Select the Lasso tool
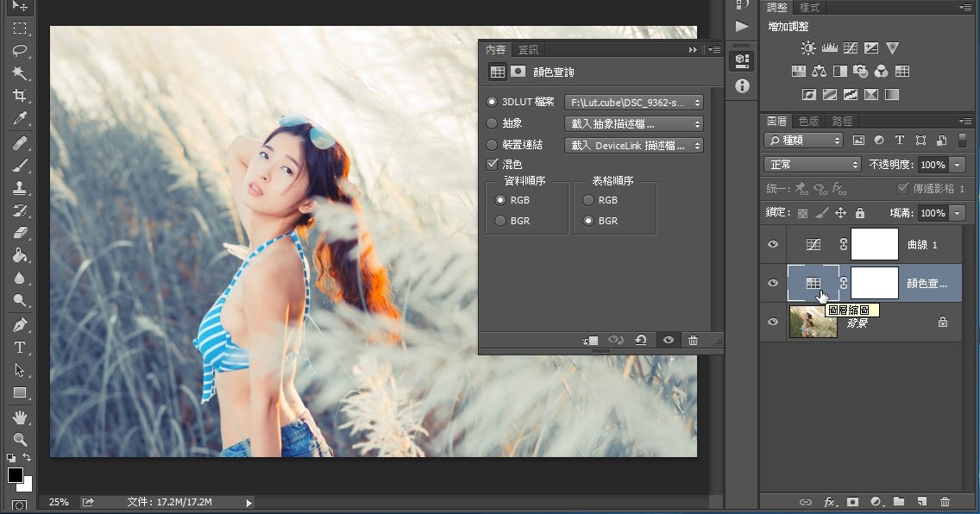The height and width of the screenshot is (514, 980). tap(20, 51)
